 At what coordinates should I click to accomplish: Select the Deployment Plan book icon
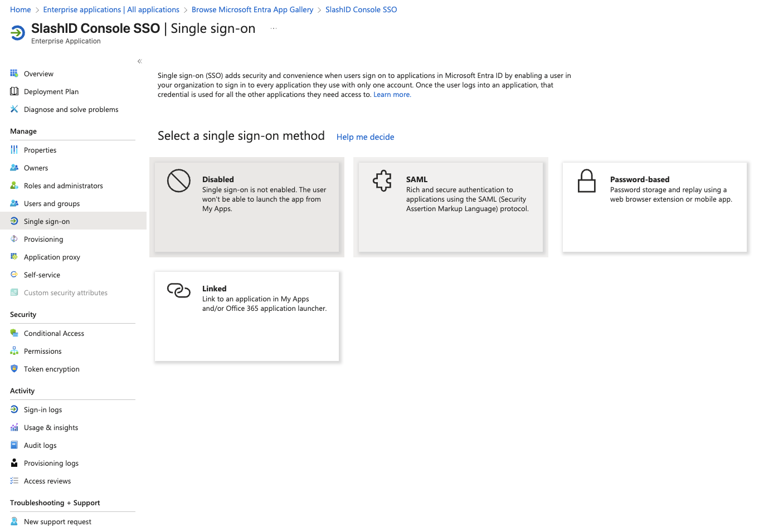14,91
